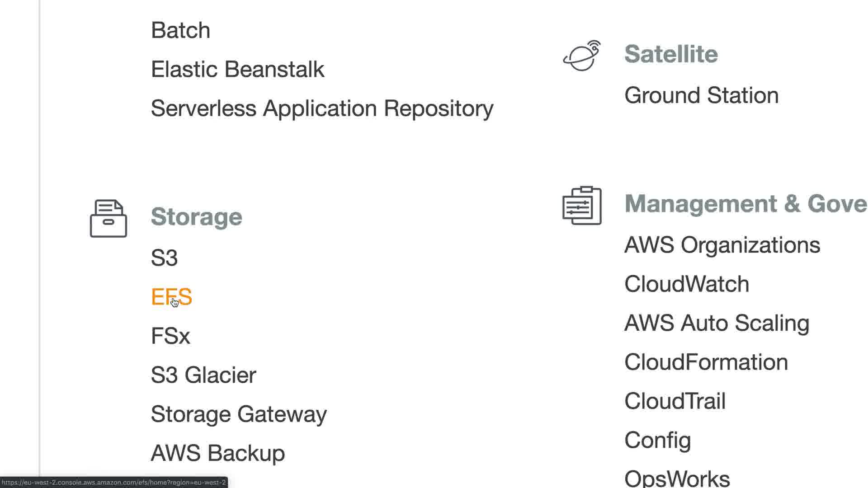Open the Batch service

click(180, 30)
